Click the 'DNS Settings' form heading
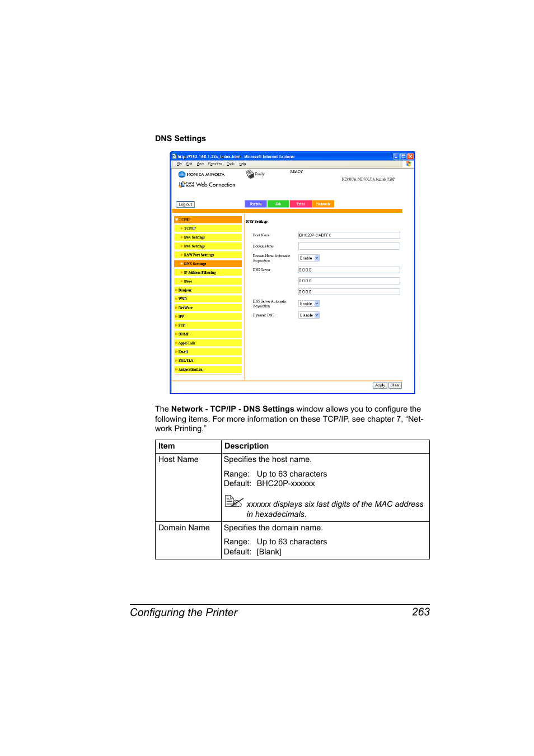The image size is (534, 756). coord(257,222)
